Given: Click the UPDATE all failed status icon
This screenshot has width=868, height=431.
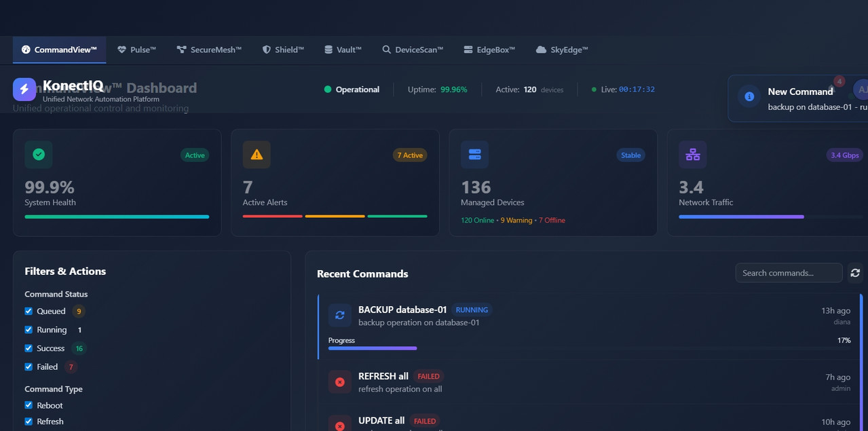Looking at the screenshot, I should tap(340, 426).
